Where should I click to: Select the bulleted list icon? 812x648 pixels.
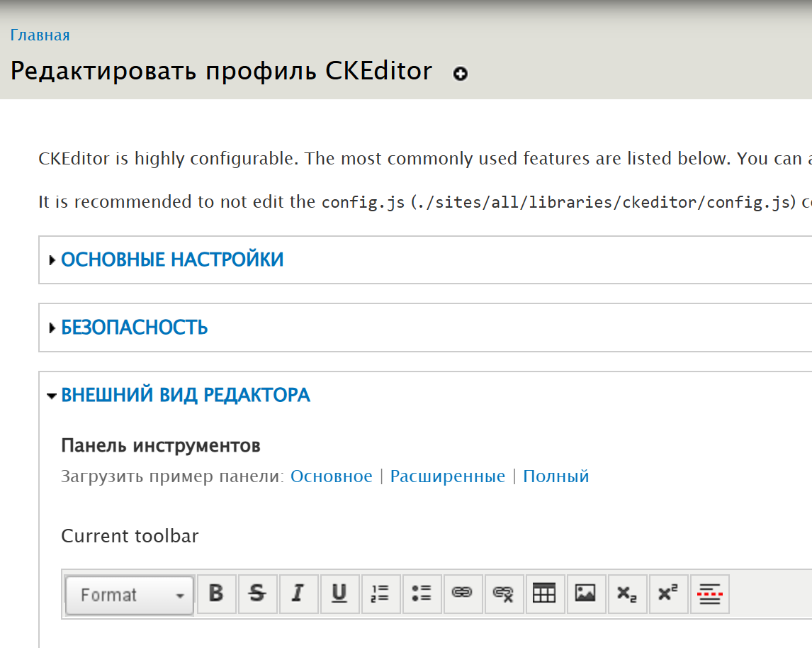(422, 593)
